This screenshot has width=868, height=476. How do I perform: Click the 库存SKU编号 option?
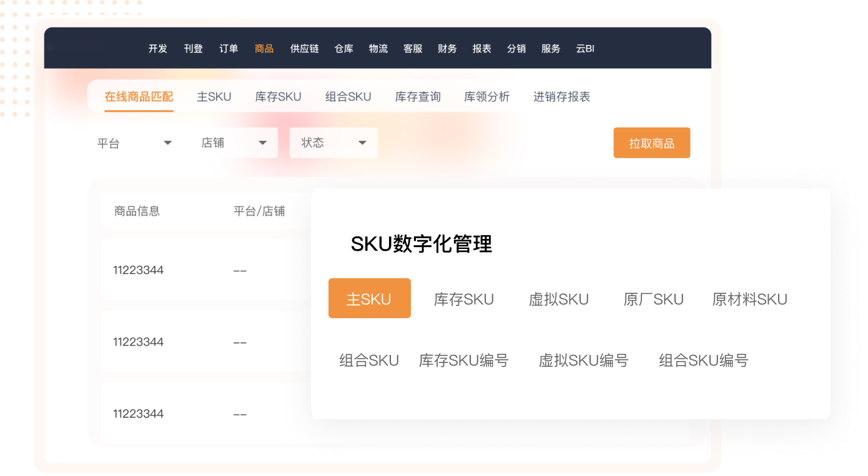(x=463, y=361)
